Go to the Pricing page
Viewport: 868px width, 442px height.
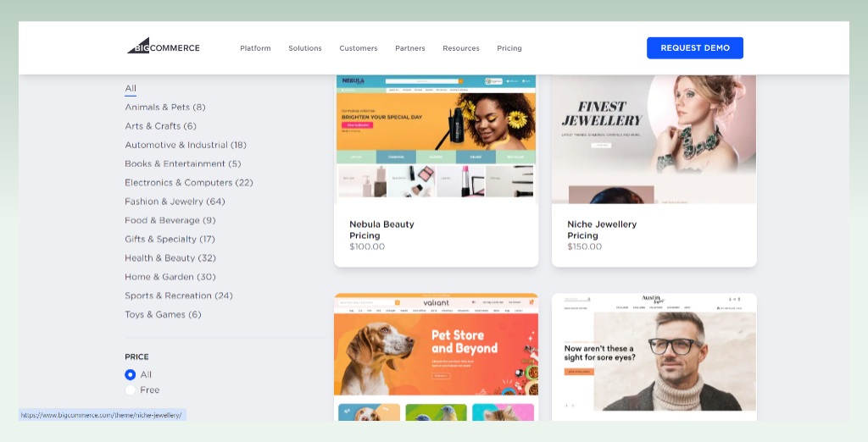[x=509, y=48]
